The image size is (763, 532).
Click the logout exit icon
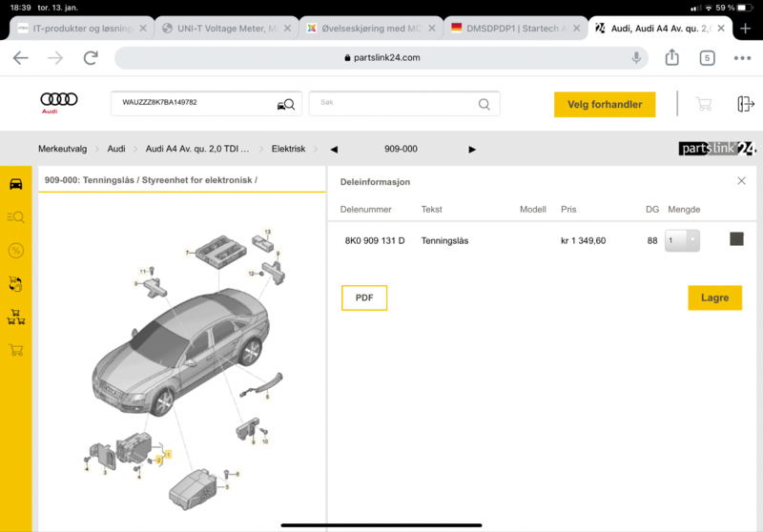pyautogui.click(x=745, y=104)
